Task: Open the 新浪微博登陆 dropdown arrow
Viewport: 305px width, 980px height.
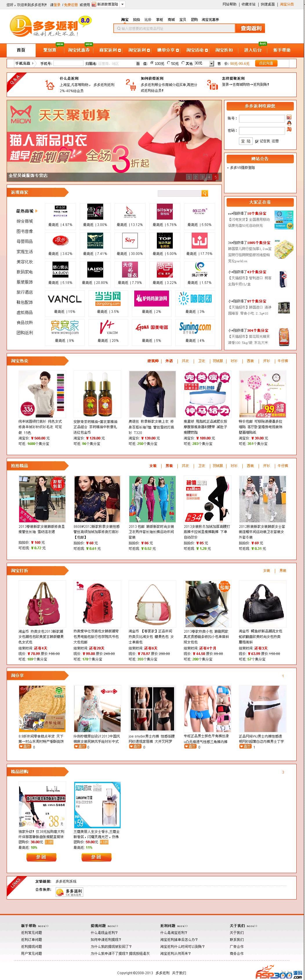Action: (x=123, y=5)
